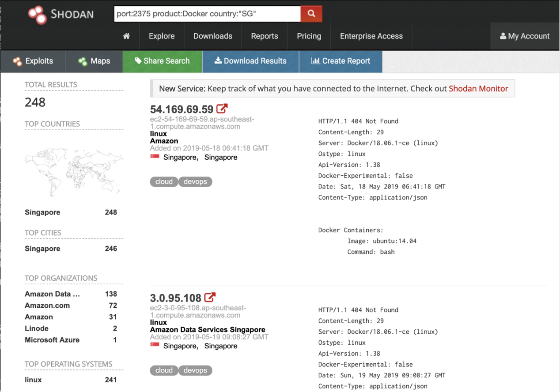Open My Account
The height and width of the screenshot is (392, 560).
pos(525,36)
